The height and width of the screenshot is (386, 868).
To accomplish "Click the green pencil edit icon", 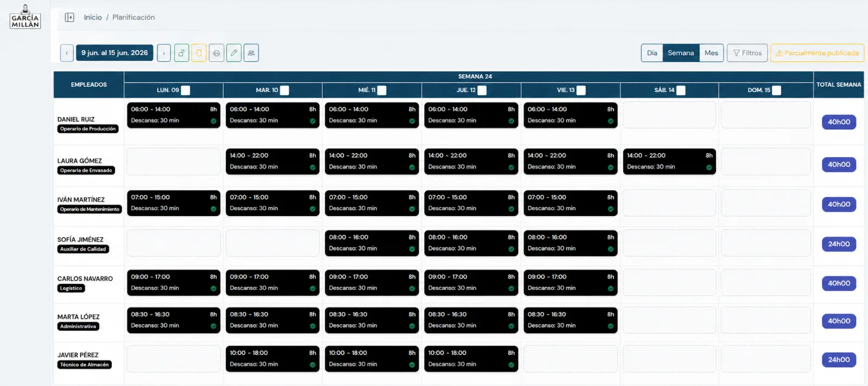I will [x=234, y=53].
